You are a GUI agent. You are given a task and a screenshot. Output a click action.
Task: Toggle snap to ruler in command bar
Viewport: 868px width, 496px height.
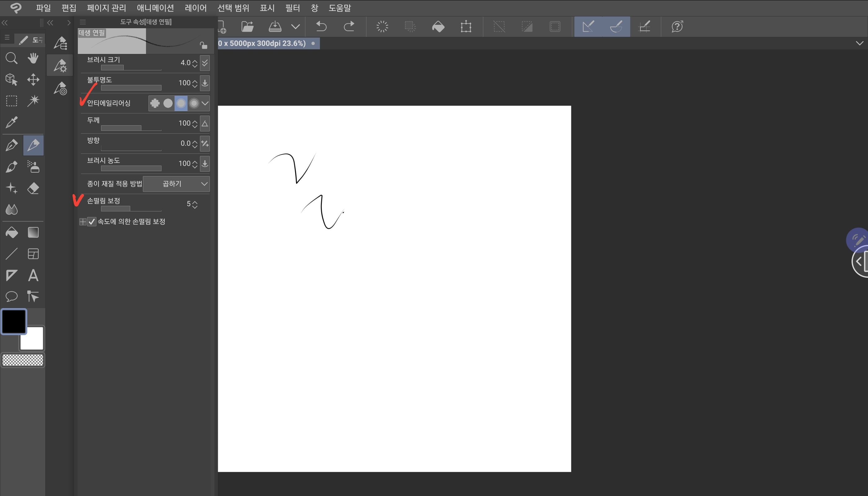(x=588, y=26)
